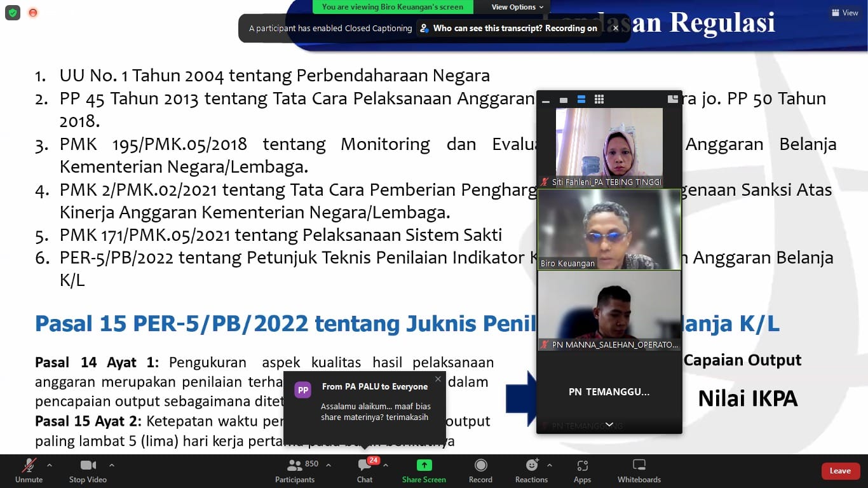Switch video panel to grid gallery view
This screenshot has height=488, width=868.
(598, 99)
